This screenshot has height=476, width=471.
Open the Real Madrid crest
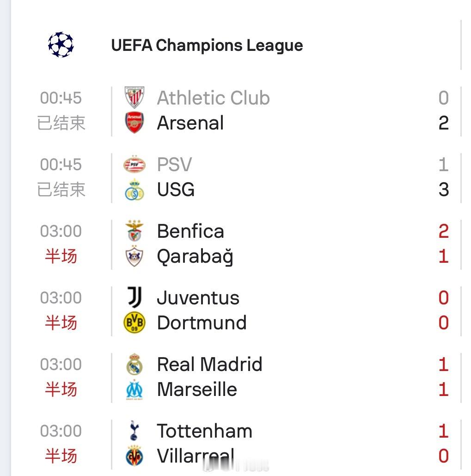point(135,364)
